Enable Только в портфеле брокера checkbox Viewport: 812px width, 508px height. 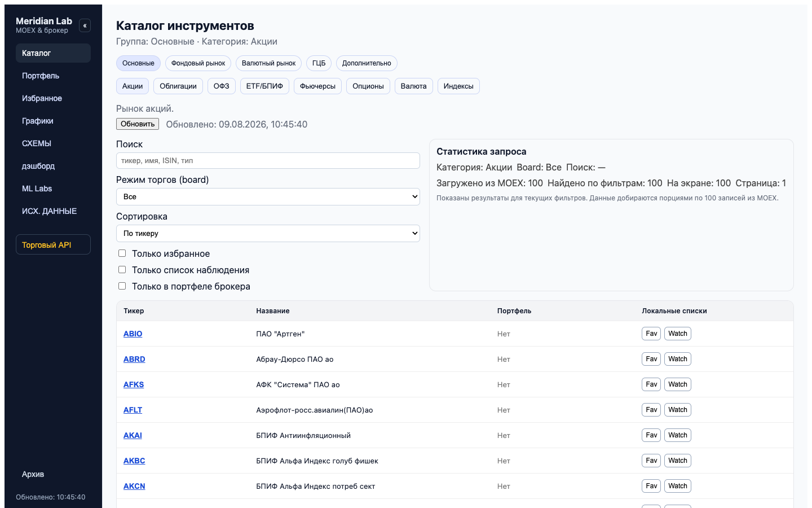click(122, 286)
